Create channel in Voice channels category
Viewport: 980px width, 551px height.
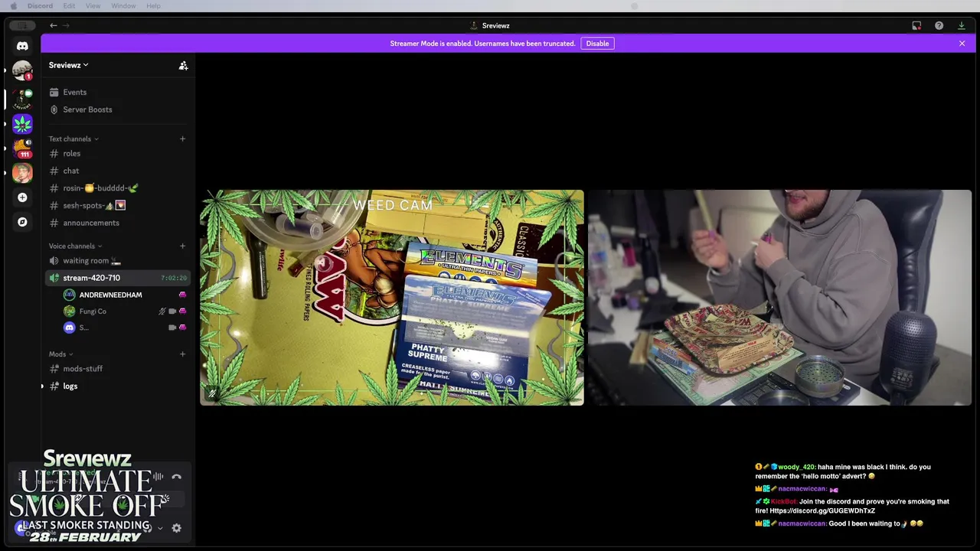[x=182, y=246]
